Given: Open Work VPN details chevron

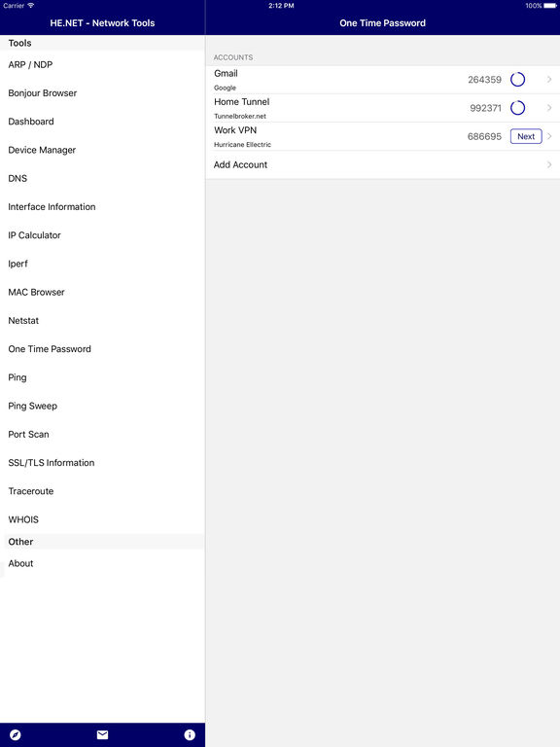Looking at the screenshot, I should tap(549, 136).
